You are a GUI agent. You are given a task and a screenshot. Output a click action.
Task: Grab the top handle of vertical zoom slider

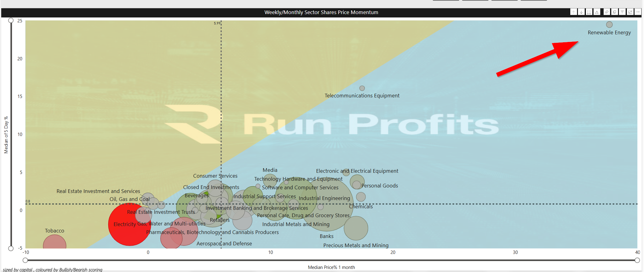[x=11, y=21]
